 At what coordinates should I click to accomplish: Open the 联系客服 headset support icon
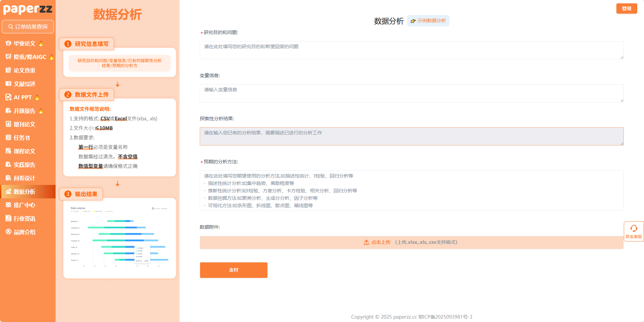coord(634,229)
